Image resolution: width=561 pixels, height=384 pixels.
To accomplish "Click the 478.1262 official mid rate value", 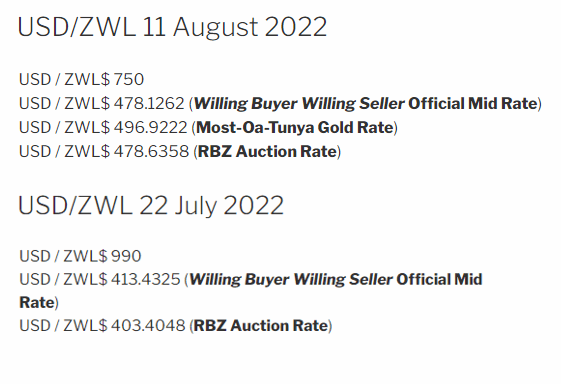I will (149, 103).
